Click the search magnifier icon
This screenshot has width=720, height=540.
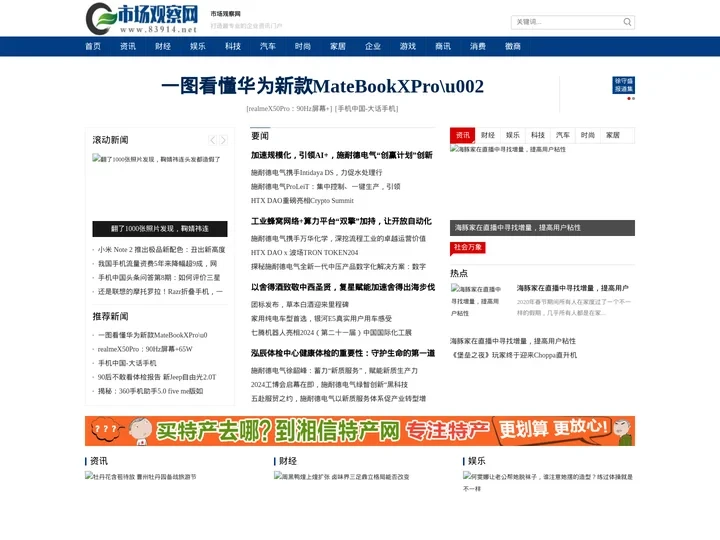point(627,22)
